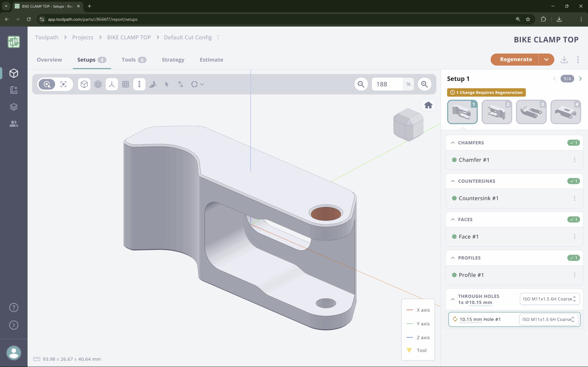Open the layers icon in left sidebar

pos(14,107)
